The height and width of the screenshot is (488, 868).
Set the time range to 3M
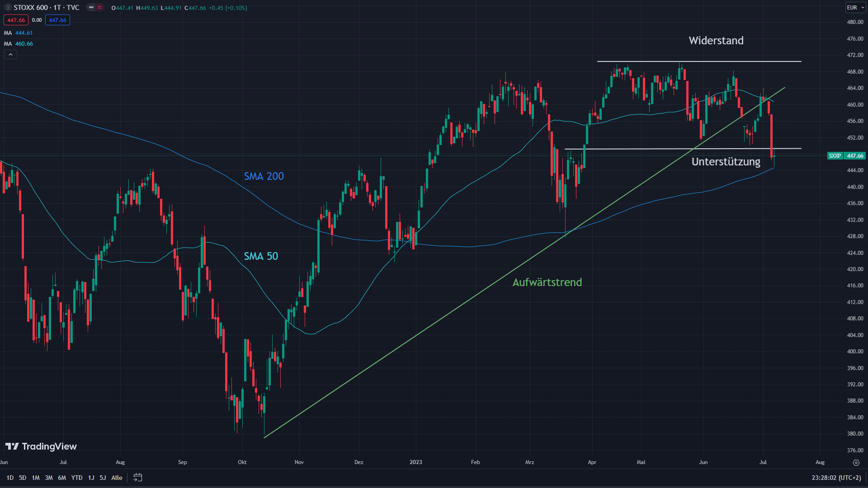point(49,478)
